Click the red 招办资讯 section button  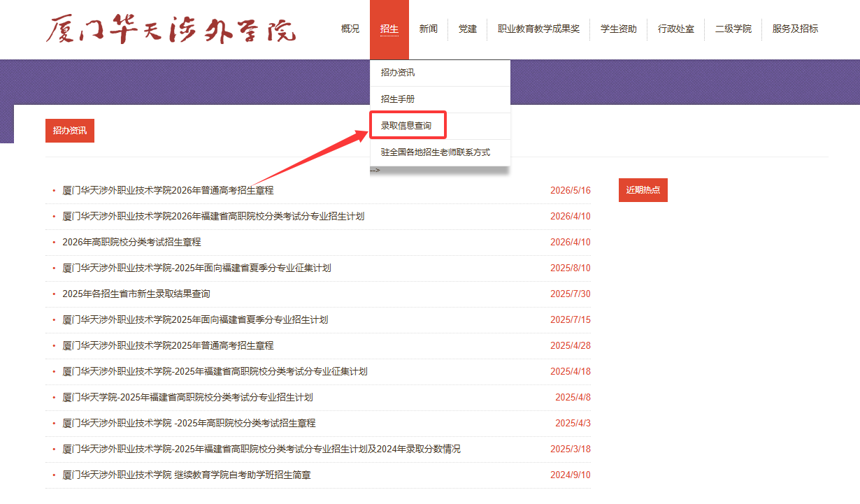[70, 131]
